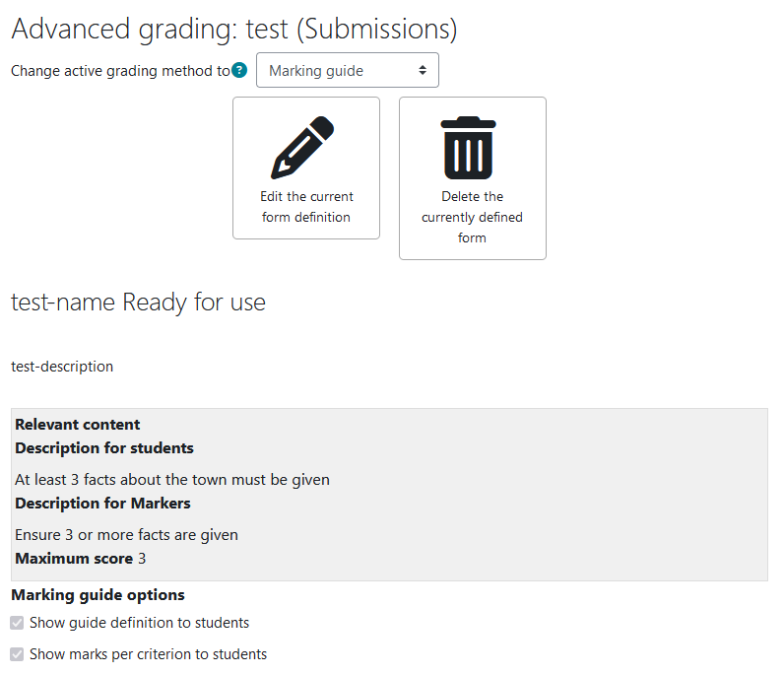Click the dropdown arrows on Marking guide select
The height and width of the screenshot is (675, 784).
point(423,70)
